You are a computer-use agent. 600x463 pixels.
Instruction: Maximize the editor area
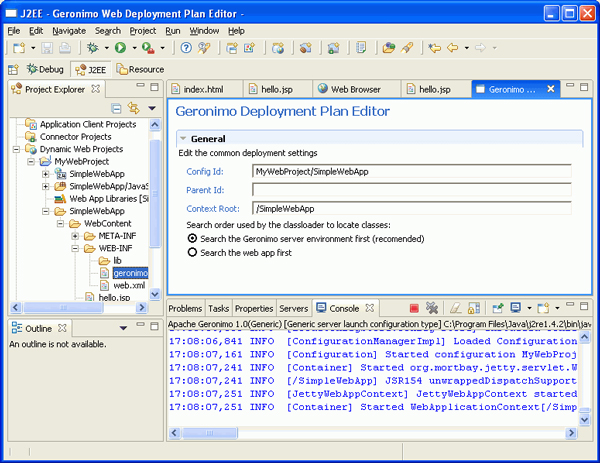pos(584,87)
